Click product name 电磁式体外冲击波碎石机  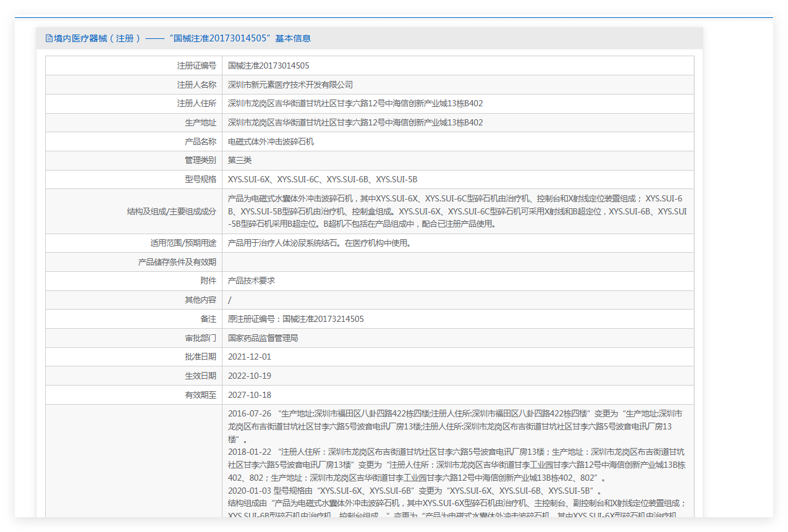pos(271,142)
